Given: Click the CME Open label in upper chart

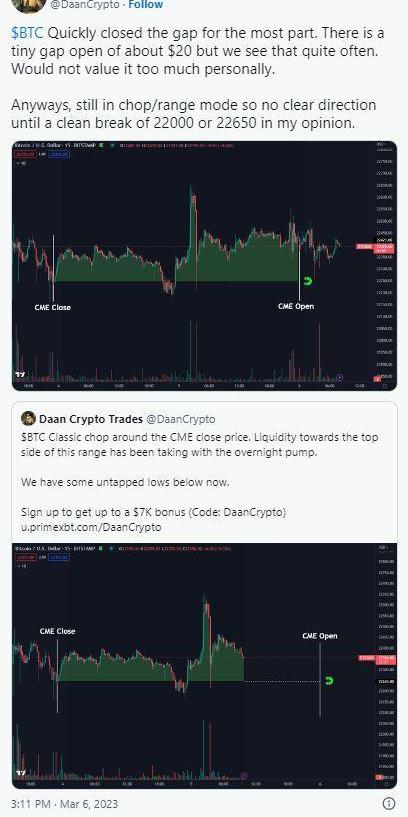Looking at the screenshot, I should click(x=296, y=306).
